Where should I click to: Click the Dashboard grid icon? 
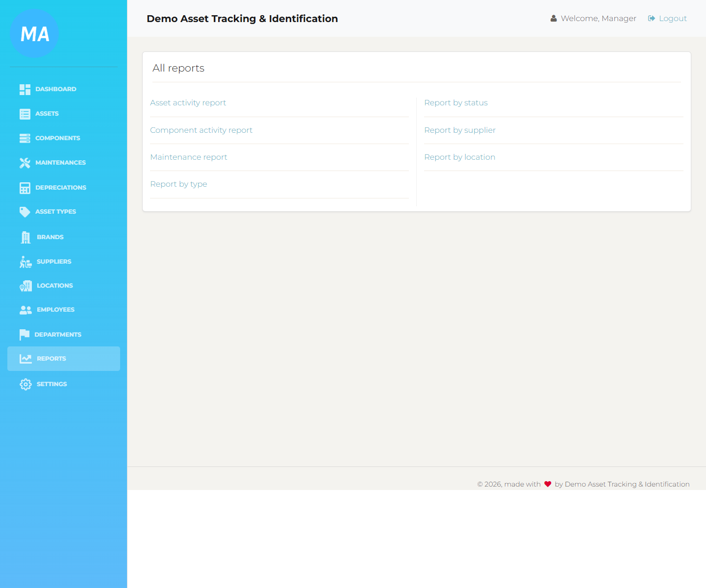25,89
